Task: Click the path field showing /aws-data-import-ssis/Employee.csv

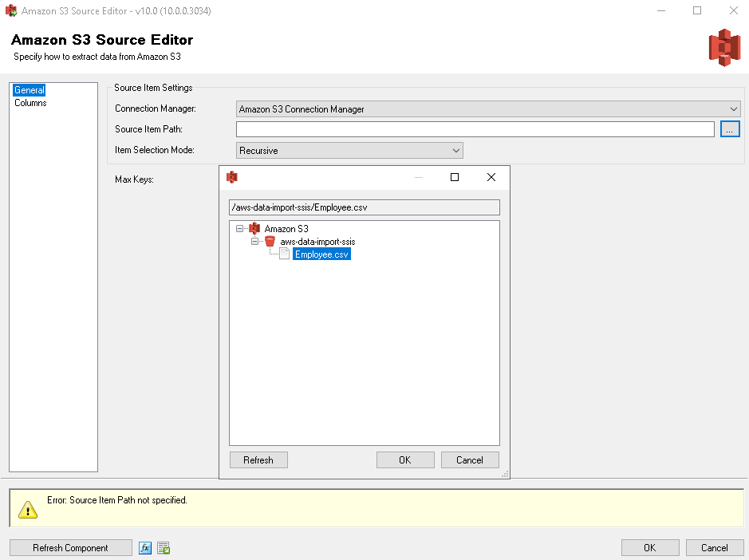Action: point(365,207)
